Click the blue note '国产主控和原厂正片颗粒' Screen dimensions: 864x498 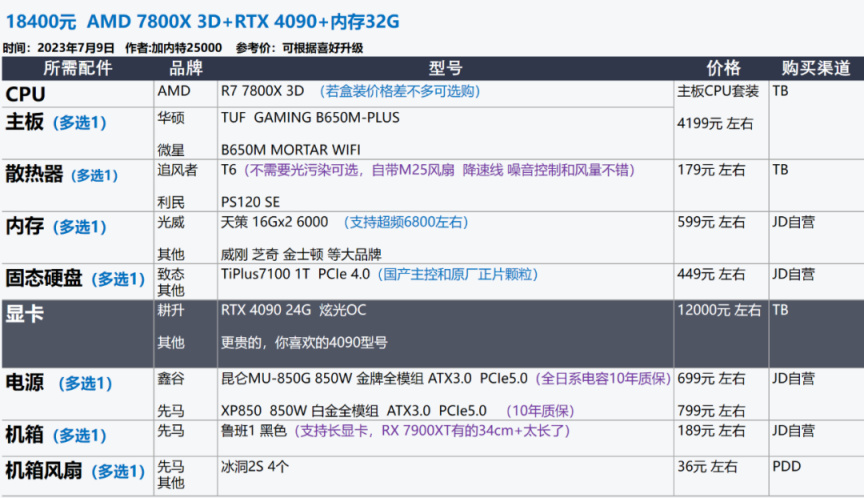pos(458,274)
